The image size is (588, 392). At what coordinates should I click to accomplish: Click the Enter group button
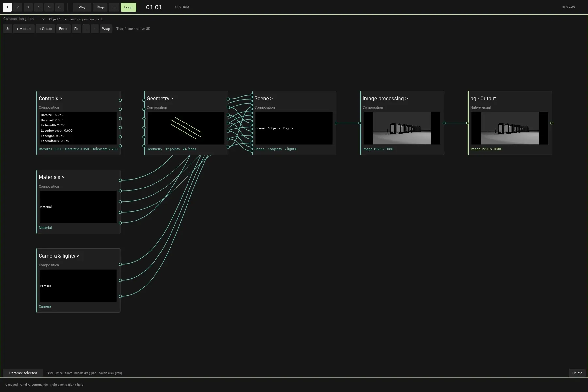(63, 29)
